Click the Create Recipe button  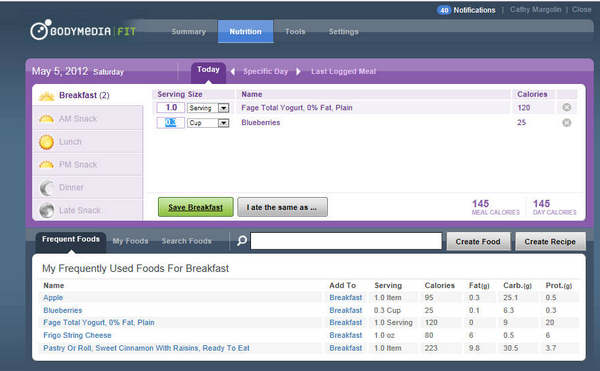[x=550, y=241]
